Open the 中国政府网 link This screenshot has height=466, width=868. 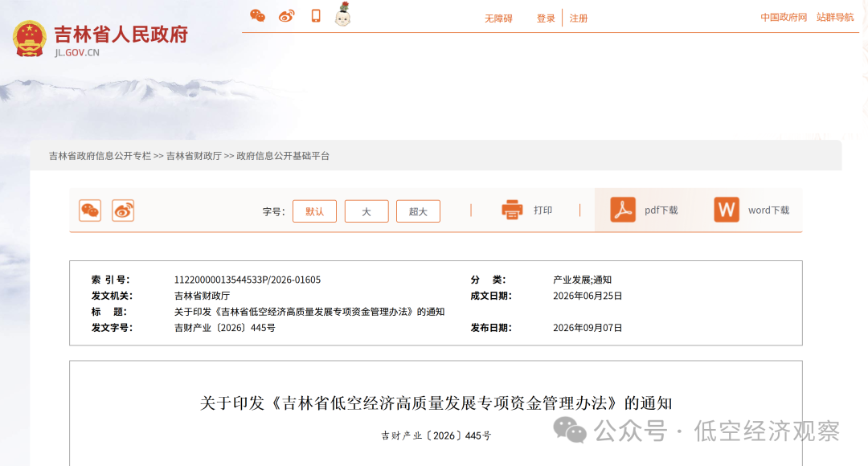coord(784,17)
